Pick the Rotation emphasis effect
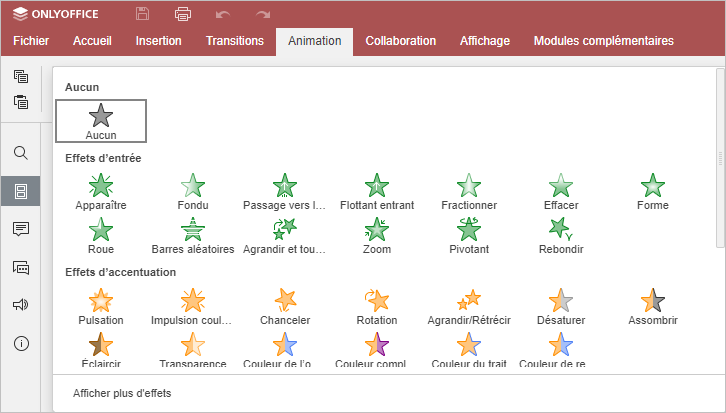726x413 pixels. (x=377, y=307)
